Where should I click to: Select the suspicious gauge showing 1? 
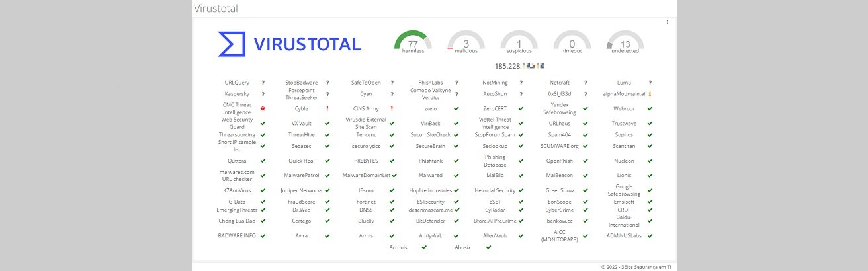pos(519,44)
